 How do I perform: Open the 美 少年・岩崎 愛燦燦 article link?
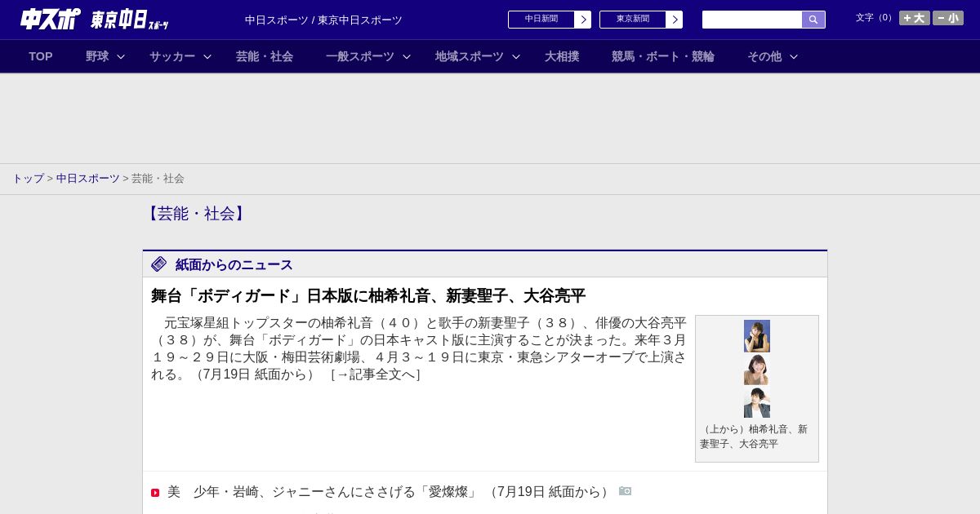(x=390, y=492)
